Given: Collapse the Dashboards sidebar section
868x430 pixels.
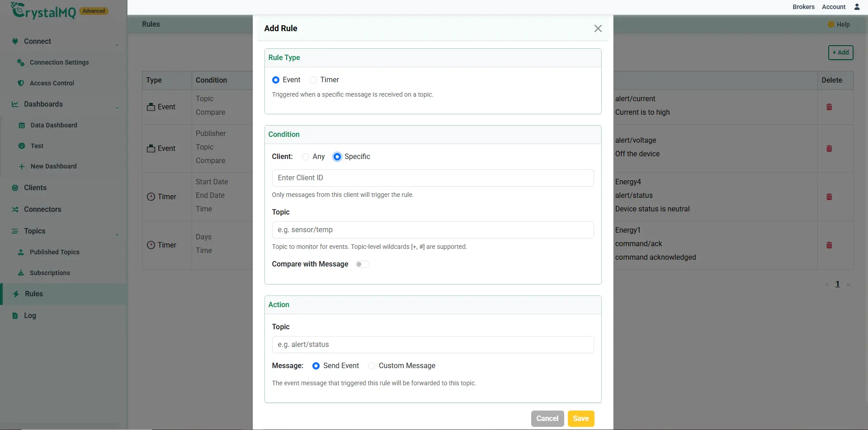Looking at the screenshot, I should coord(117,107).
